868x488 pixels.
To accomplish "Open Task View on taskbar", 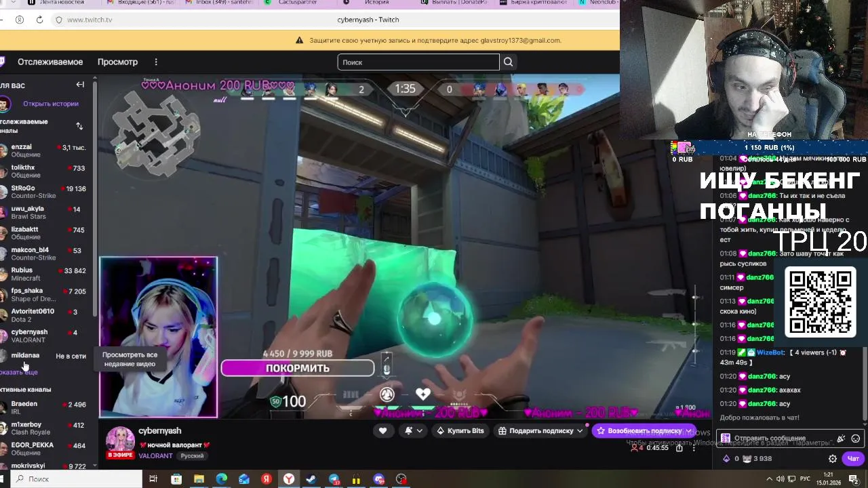I will pyautogui.click(x=153, y=479).
